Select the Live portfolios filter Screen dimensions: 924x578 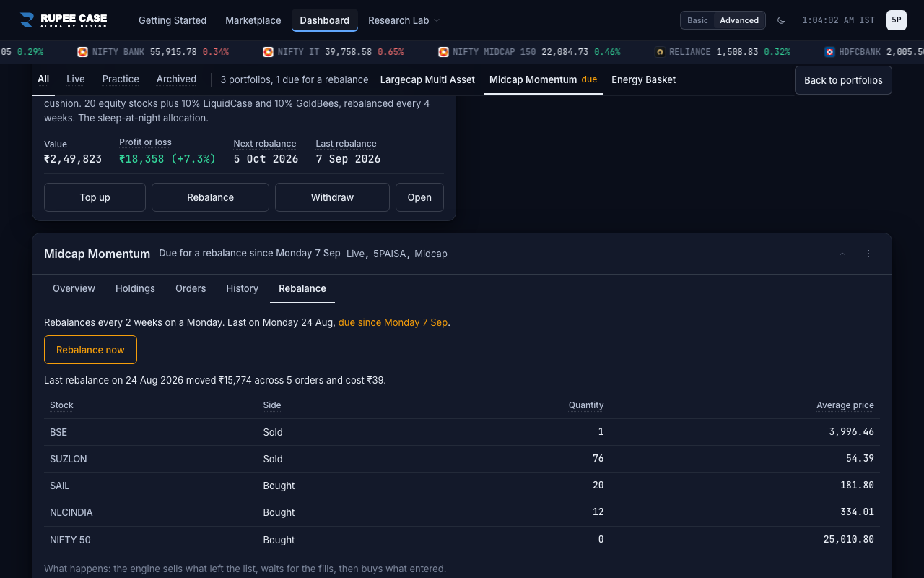coord(76,79)
